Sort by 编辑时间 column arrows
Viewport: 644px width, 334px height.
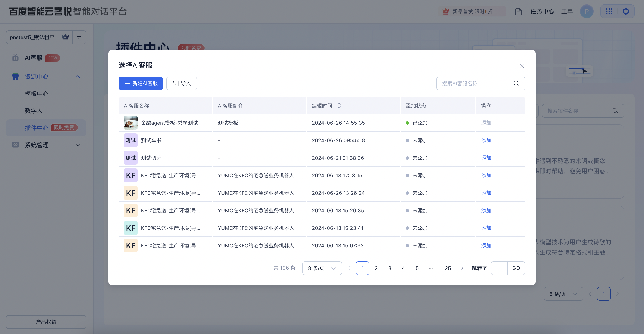[x=339, y=106]
